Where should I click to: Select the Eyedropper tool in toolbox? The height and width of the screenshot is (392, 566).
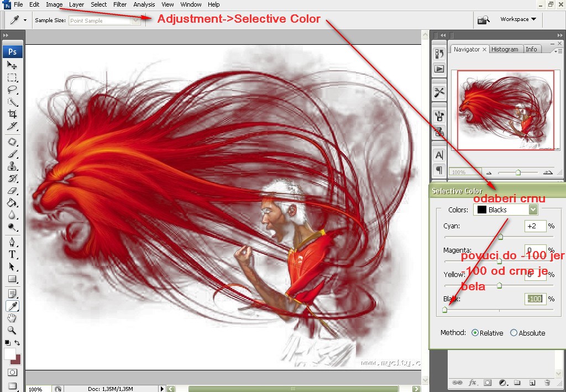(x=12, y=306)
